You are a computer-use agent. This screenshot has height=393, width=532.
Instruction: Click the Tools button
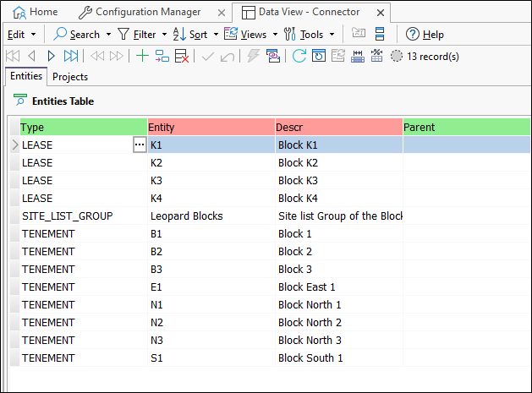[304, 35]
